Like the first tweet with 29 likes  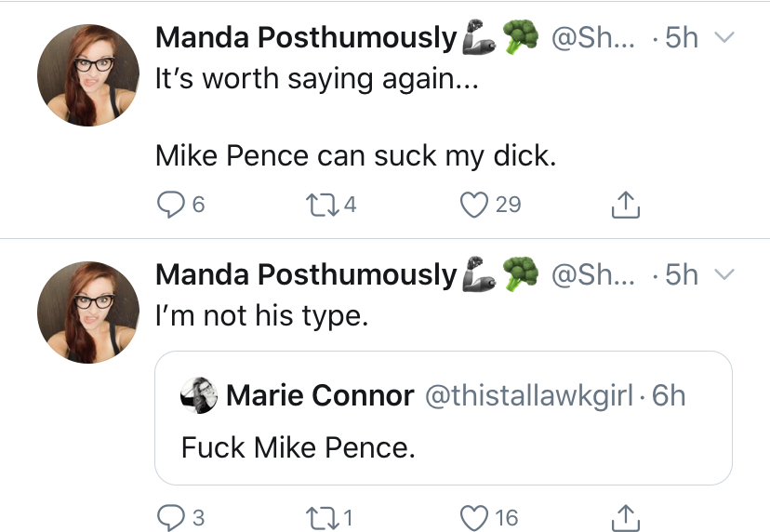pyautogui.click(x=474, y=205)
